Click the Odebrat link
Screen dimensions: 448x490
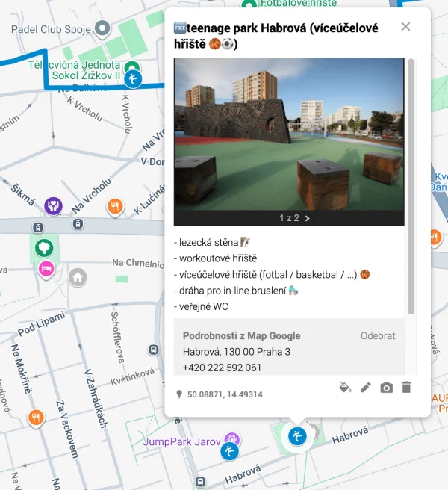378,335
